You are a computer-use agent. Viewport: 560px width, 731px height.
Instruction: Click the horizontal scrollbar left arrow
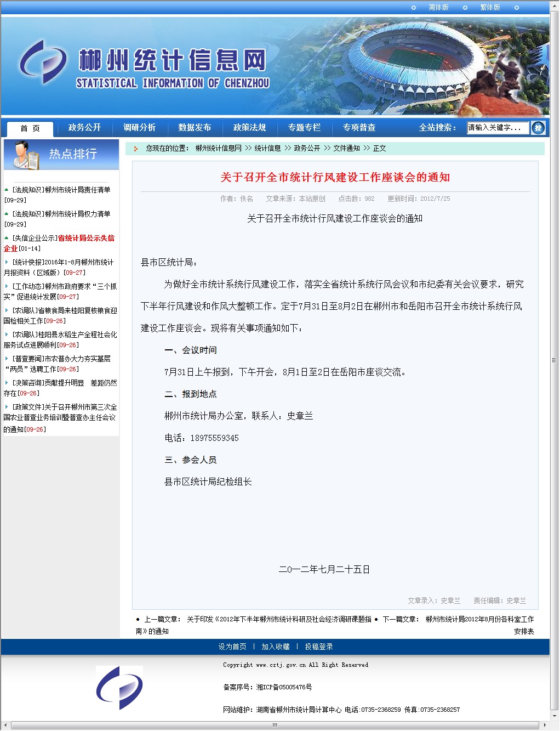pos(5,725)
